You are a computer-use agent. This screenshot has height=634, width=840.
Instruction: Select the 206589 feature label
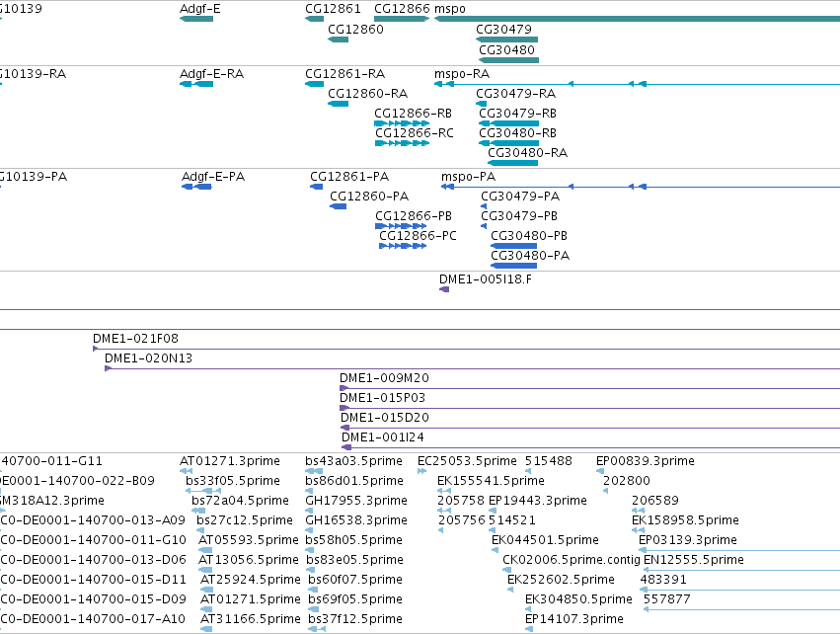655,501
